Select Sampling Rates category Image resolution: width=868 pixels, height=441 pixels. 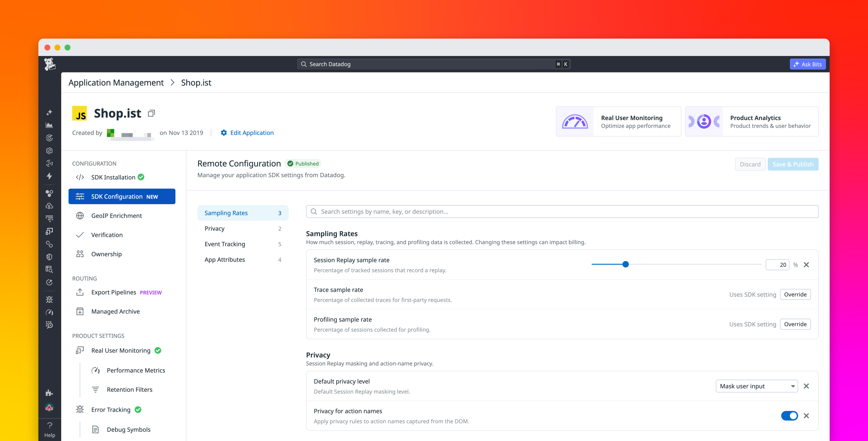pos(243,213)
